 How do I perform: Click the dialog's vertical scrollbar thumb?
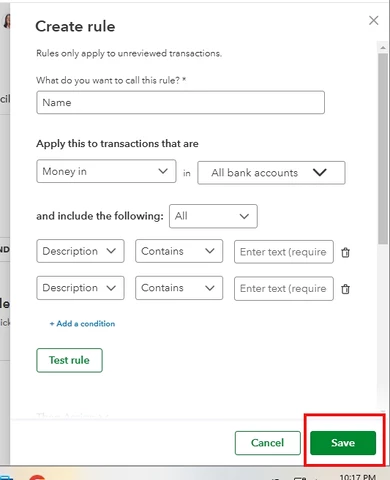[x=383, y=148]
